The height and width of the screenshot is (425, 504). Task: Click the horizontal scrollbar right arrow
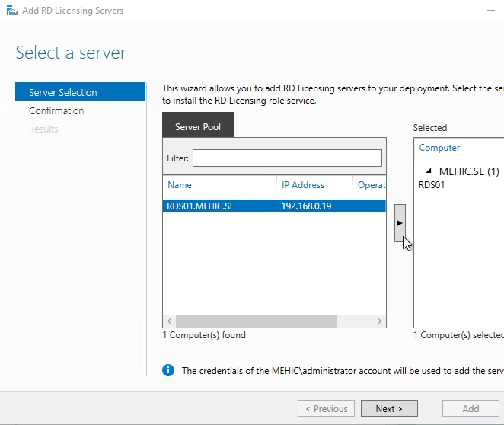point(380,321)
